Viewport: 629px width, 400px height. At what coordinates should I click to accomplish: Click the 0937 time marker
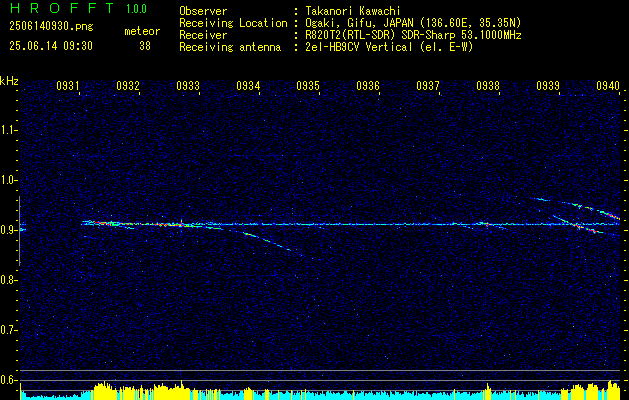click(x=428, y=85)
